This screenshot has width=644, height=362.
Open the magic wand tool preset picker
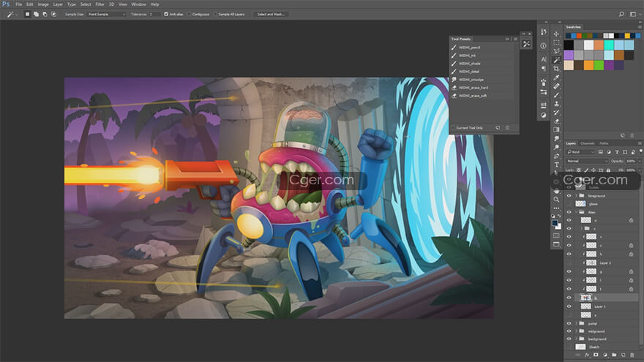tap(12, 14)
